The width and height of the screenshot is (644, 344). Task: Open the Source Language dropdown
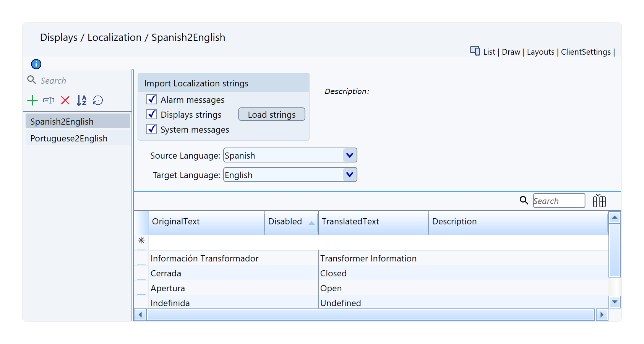349,155
